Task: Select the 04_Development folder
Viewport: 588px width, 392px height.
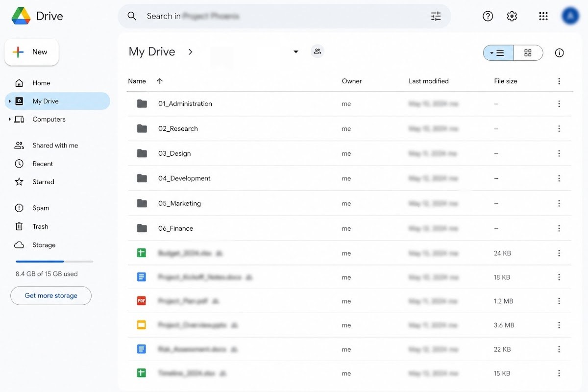Action: 349,179
